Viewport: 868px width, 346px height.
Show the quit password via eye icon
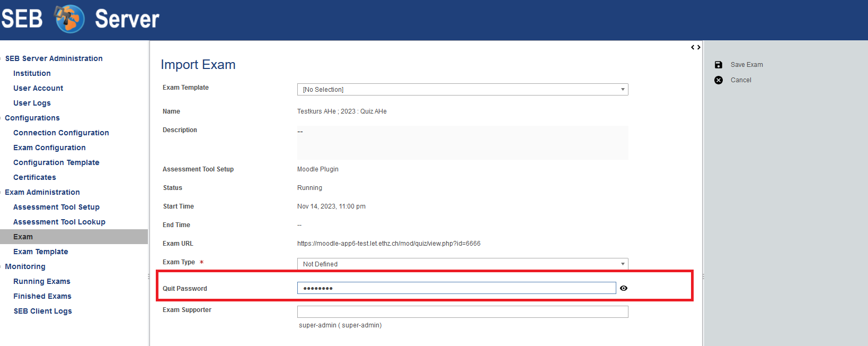pyautogui.click(x=624, y=288)
